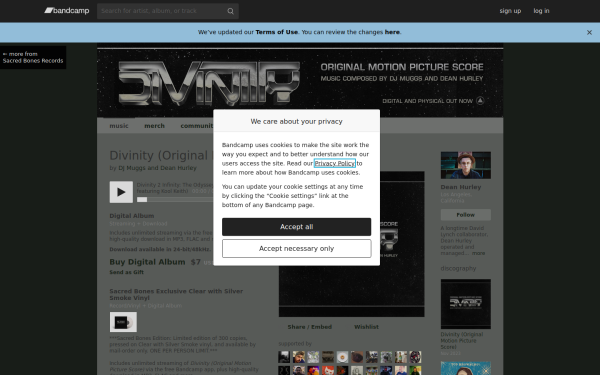The width and height of the screenshot is (600, 375).
Task: Open the first supporter avatar
Action: coord(284,357)
